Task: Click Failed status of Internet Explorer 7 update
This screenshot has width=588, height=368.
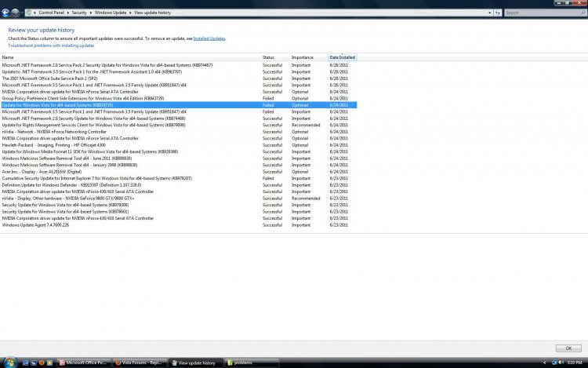Action: coord(268,179)
